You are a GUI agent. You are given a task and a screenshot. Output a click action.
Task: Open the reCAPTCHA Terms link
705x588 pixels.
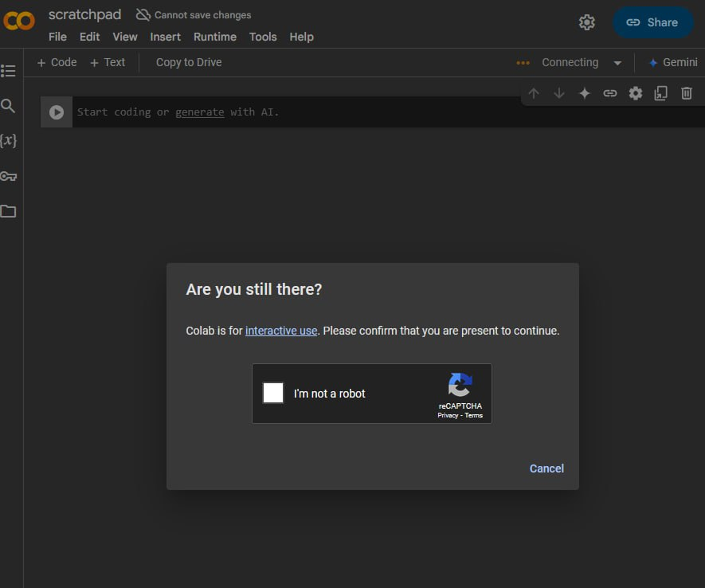coord(473,415)
